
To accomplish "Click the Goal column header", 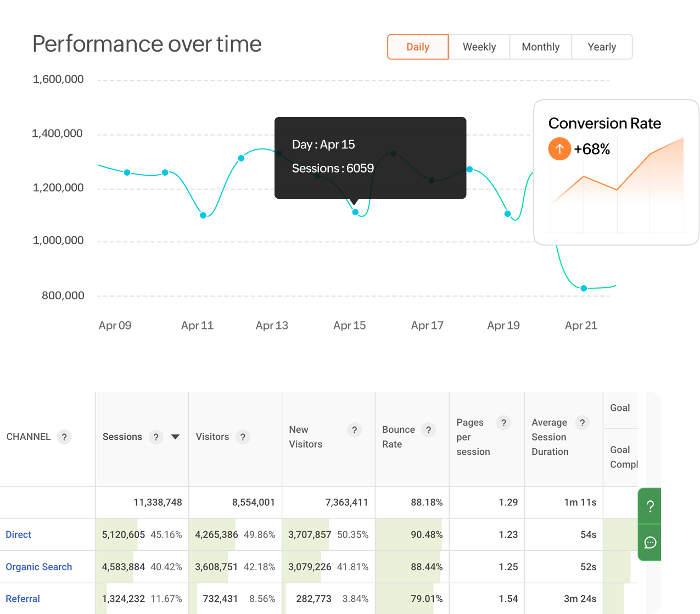I will coord(620,408).
